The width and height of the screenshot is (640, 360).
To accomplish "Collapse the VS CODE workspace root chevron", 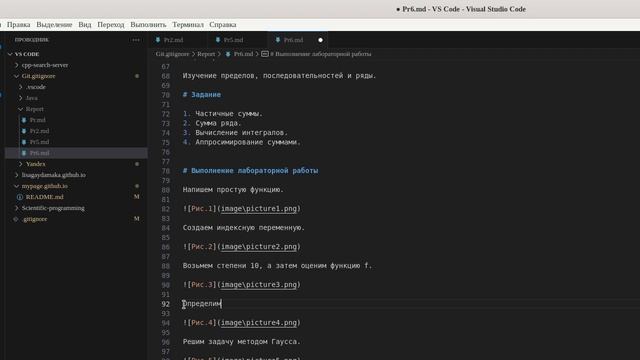I will (x=10, y=54).
